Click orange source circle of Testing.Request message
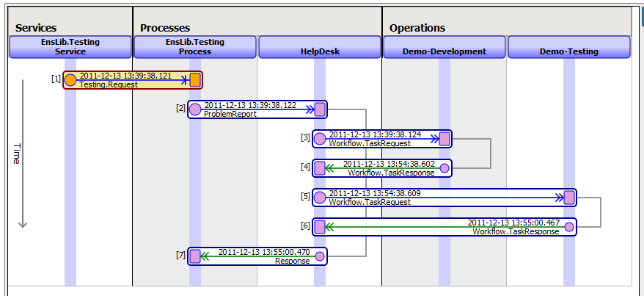The width and height of the screenshot is (644, 296). (70, 80)
